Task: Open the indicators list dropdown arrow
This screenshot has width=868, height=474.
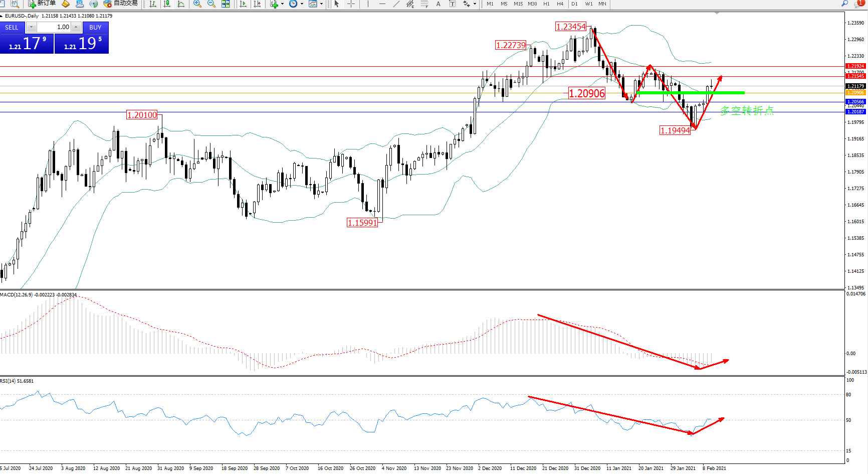Action: pos(283,4)
